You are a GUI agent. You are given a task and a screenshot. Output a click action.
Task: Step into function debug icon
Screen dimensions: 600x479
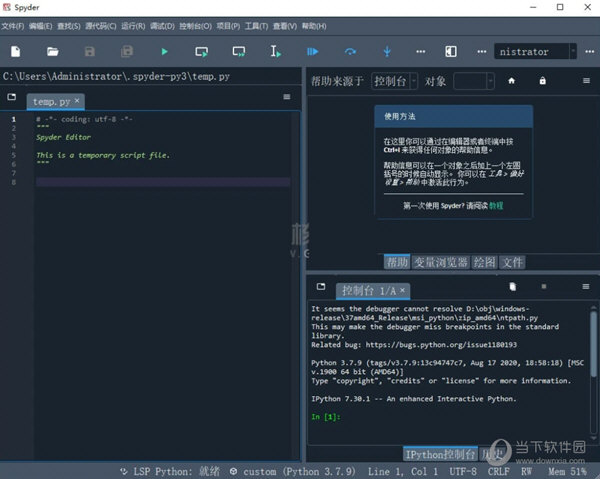pyautogui.click(x=387, y=51)
